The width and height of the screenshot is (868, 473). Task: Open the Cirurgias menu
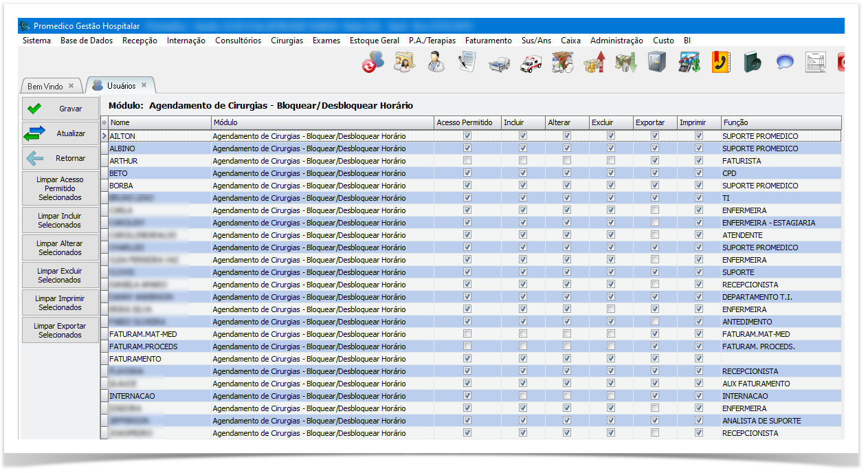pyautogui.click(x=287, y=41)
